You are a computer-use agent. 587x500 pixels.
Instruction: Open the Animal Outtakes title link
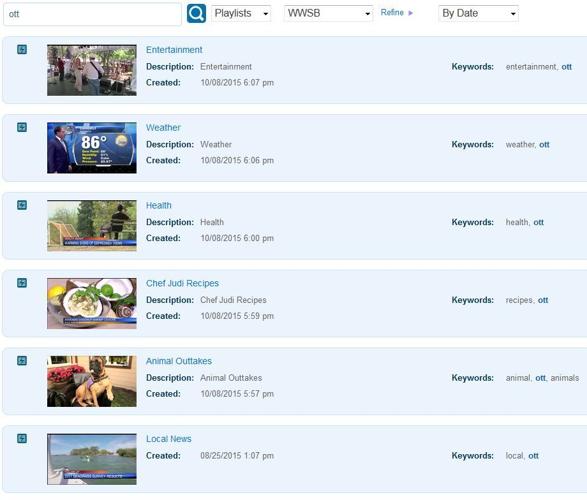coord(179,361)
